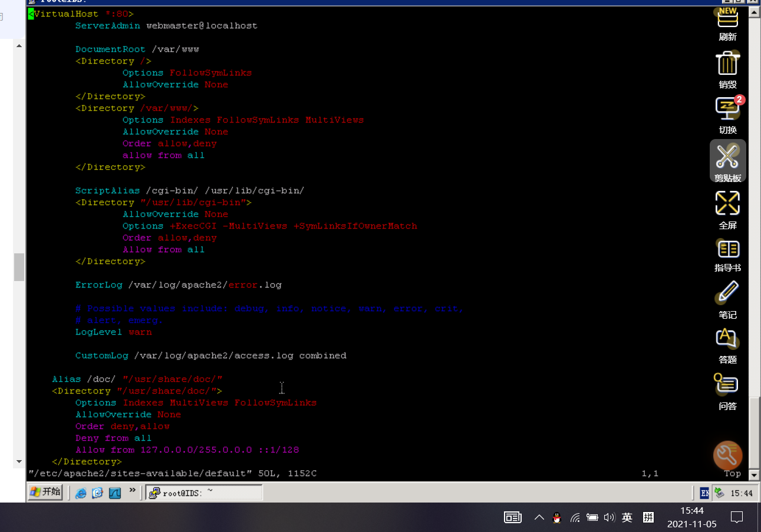
Task: Click the 开始 Start button
Action: tap(45, 492)
